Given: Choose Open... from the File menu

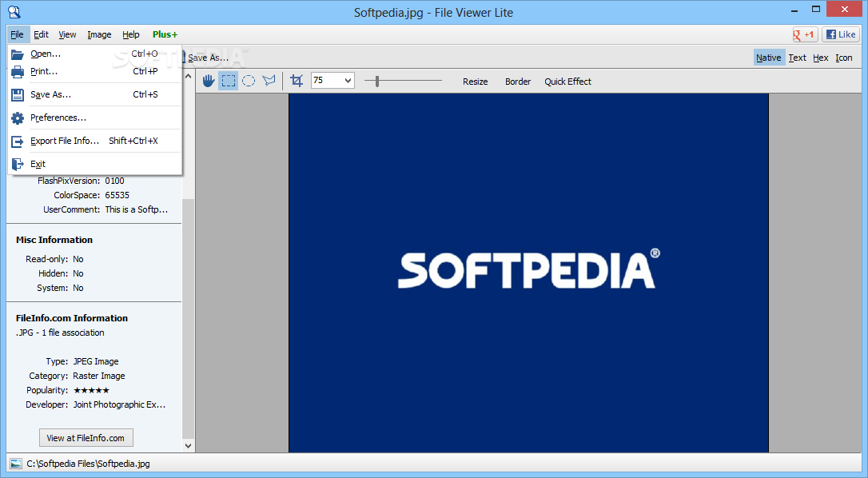Looking at the screenshot, I should point(95,54).
